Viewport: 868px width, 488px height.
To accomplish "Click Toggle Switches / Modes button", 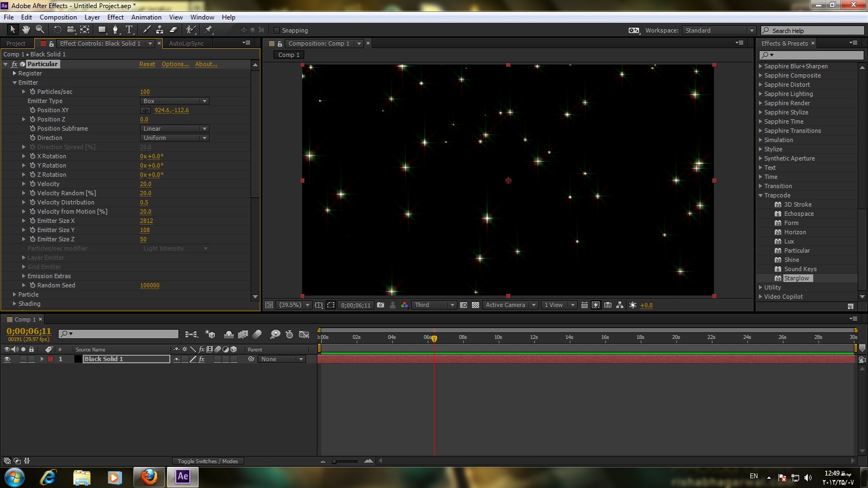I will (x=208, y=461).
